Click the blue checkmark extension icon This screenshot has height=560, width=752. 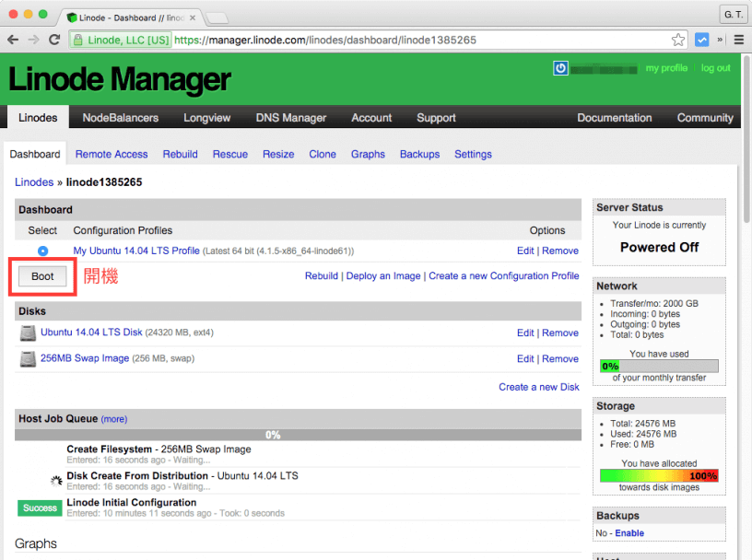pos(702,41)
